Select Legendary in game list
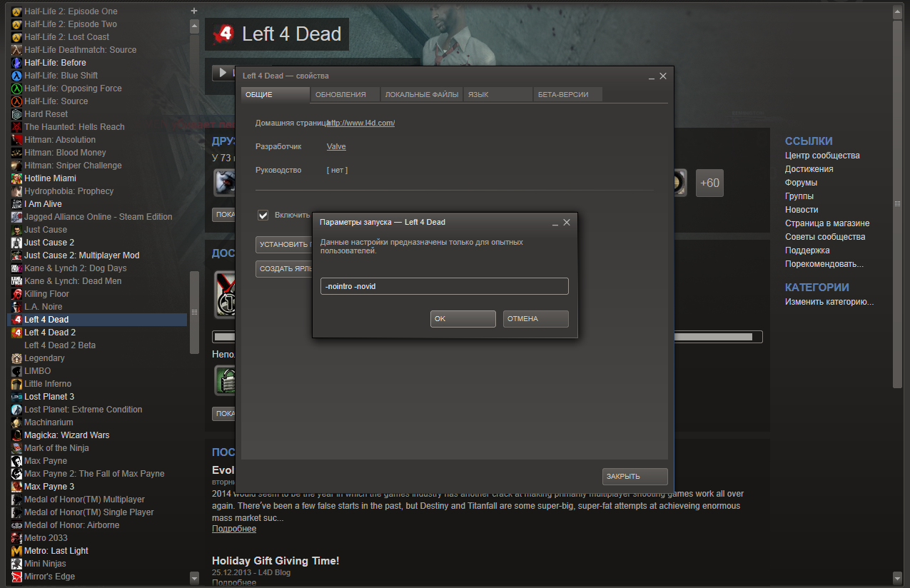This screenshot has width=910, height=588. tap(44, 358)
